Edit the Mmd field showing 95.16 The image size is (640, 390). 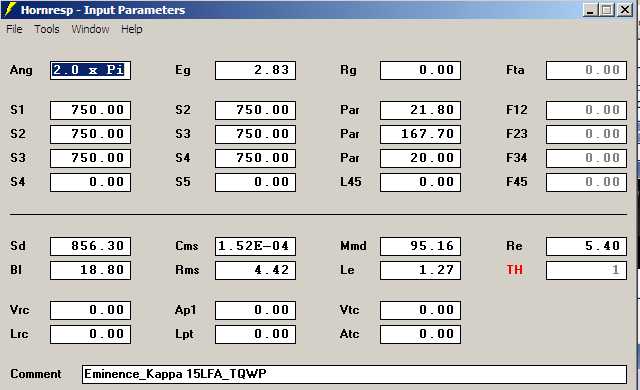420,246
